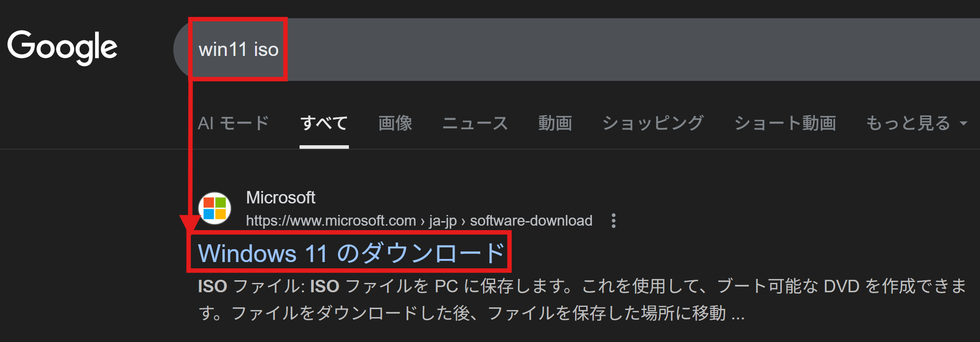Click the Microsoft favicon beside the result
This screenshot has width=980, height=342.
click(x=215, y=208)
